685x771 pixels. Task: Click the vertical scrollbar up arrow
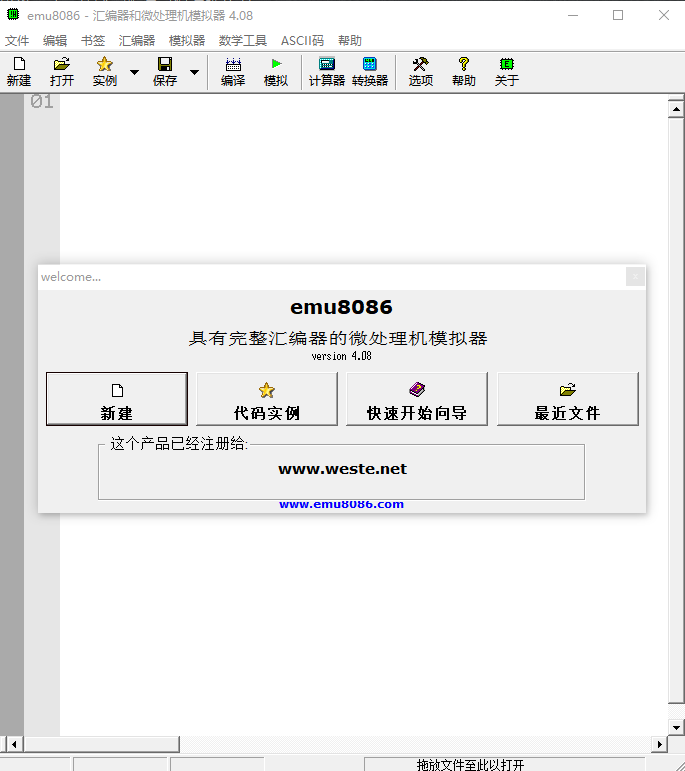pyautogui.click(x=677, y=109)
